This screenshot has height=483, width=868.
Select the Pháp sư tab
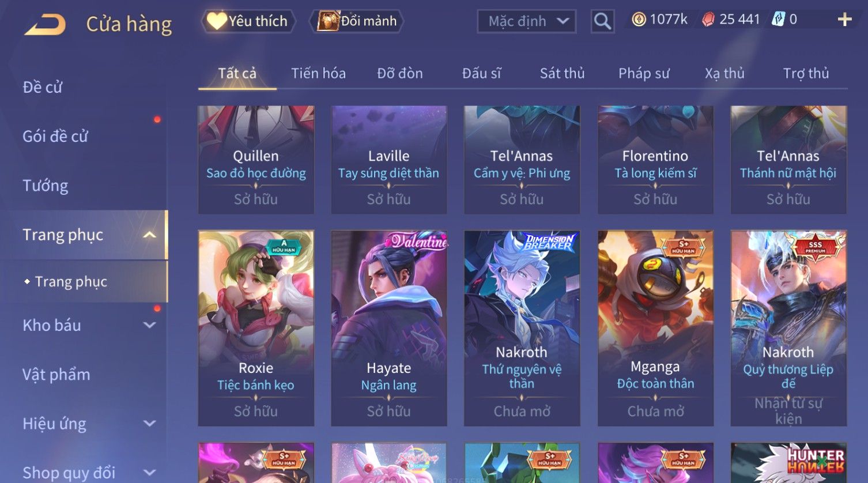644,73
